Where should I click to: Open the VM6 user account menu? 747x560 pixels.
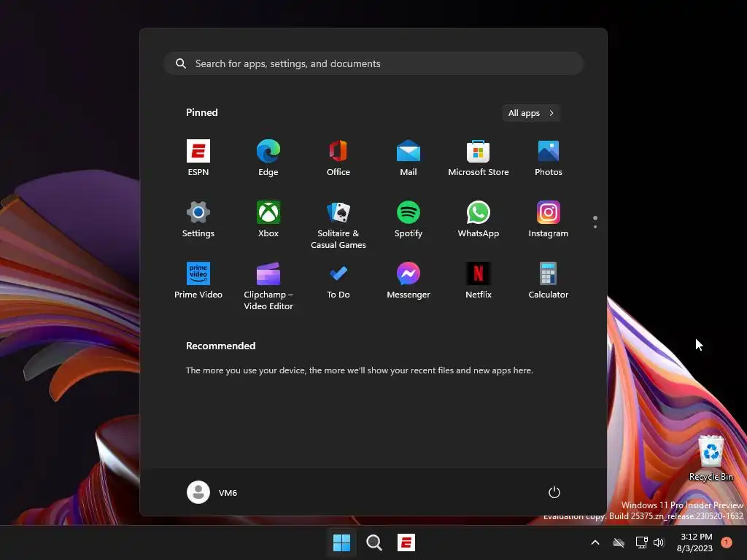point(212,492)
